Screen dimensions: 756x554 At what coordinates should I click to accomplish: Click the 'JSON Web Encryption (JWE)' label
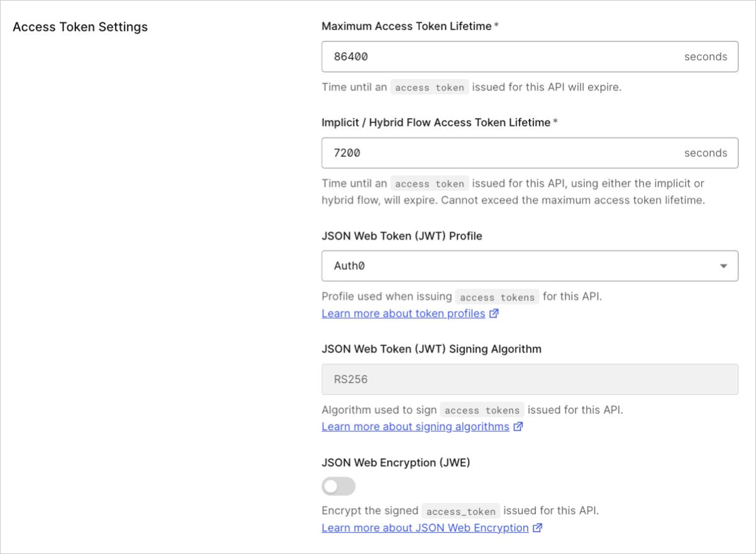click(x=396, y=463)
